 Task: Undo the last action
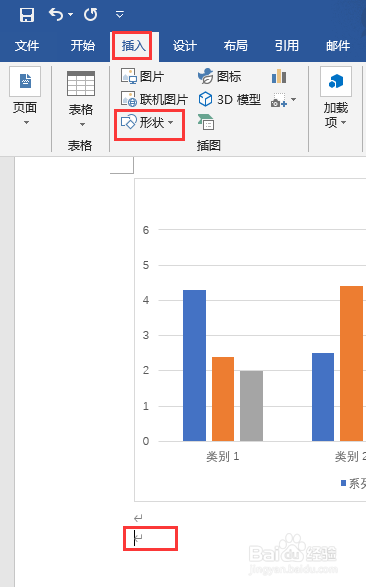click(x=55, y=15)
